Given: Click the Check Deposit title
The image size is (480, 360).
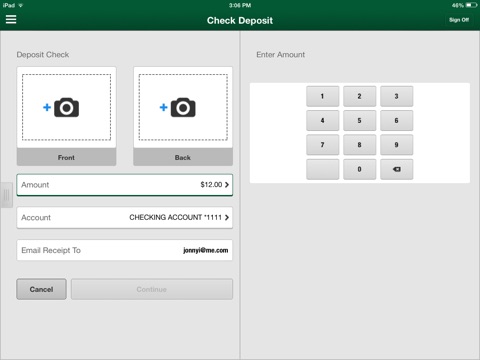Looking at the screenshot, I should point(240,21).
